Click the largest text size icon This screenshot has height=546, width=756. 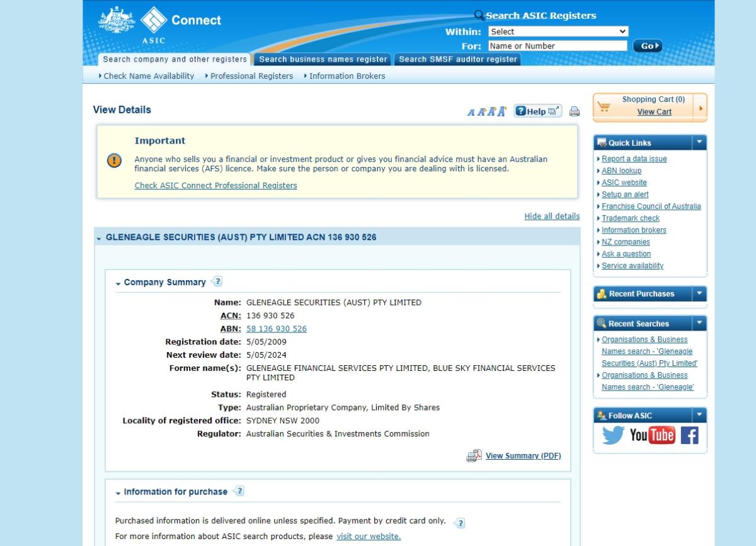point(502,111)
